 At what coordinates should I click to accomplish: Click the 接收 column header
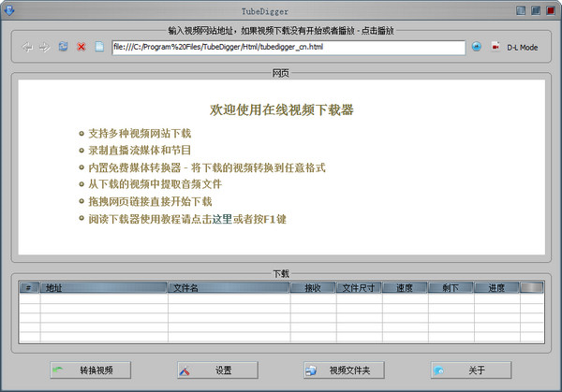click(x=313, y=287)
